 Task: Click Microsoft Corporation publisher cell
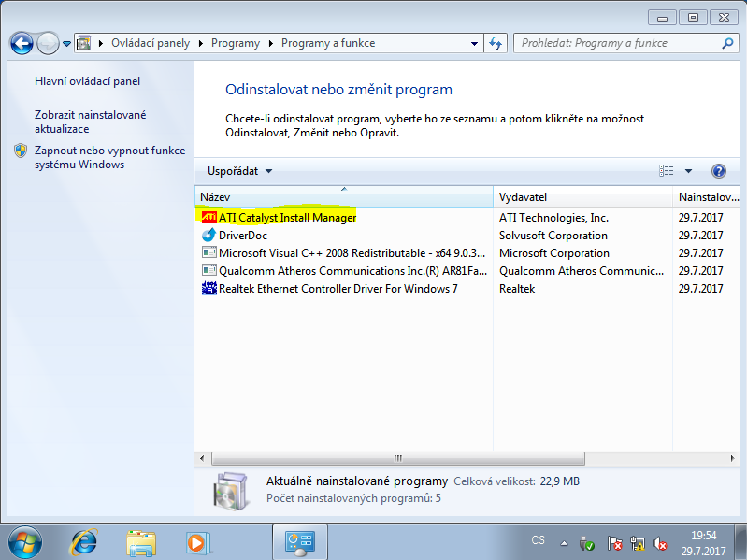(x=554, y=252)
